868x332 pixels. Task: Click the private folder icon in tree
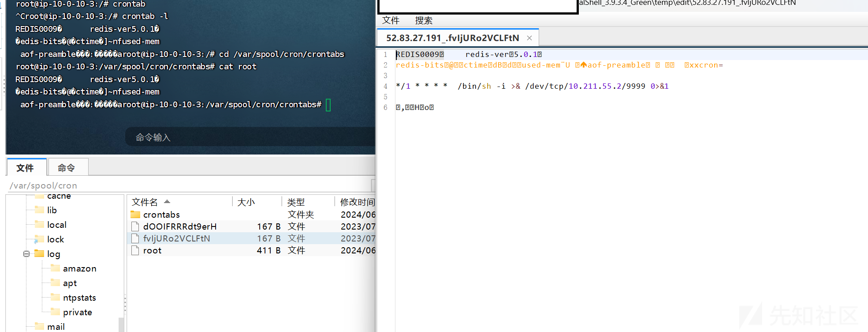pos(55,312)
